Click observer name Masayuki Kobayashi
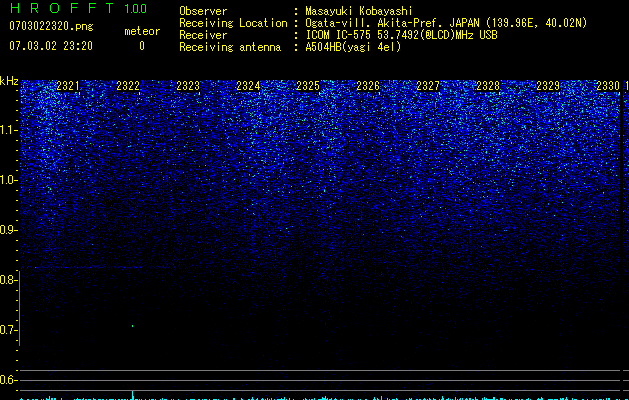Viewport: 629px width, 400px height. (x=359, y=11)
